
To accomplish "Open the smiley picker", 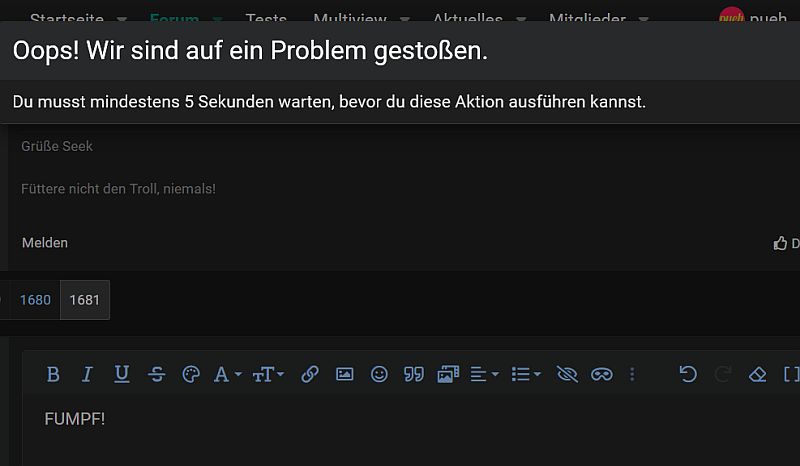I will click(379, 374).
